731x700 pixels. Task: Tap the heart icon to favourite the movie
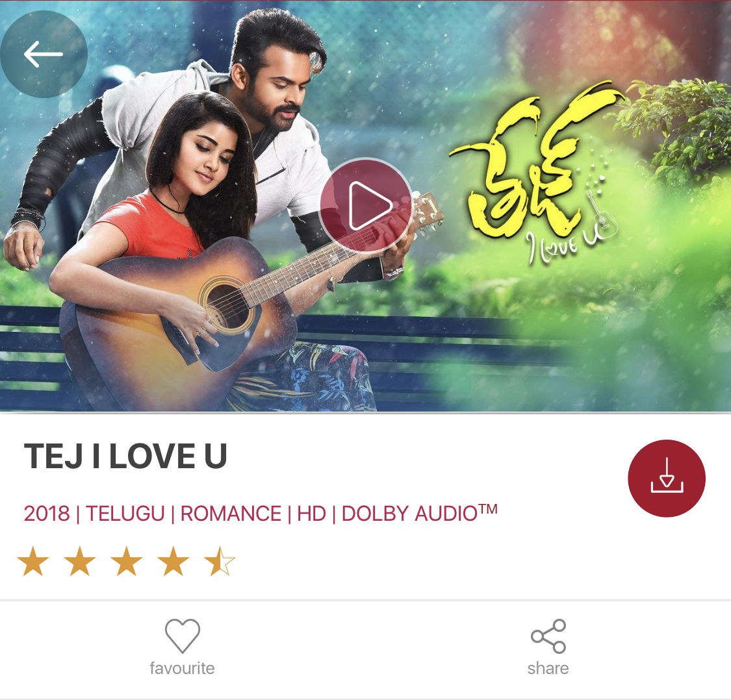[183, 636]
